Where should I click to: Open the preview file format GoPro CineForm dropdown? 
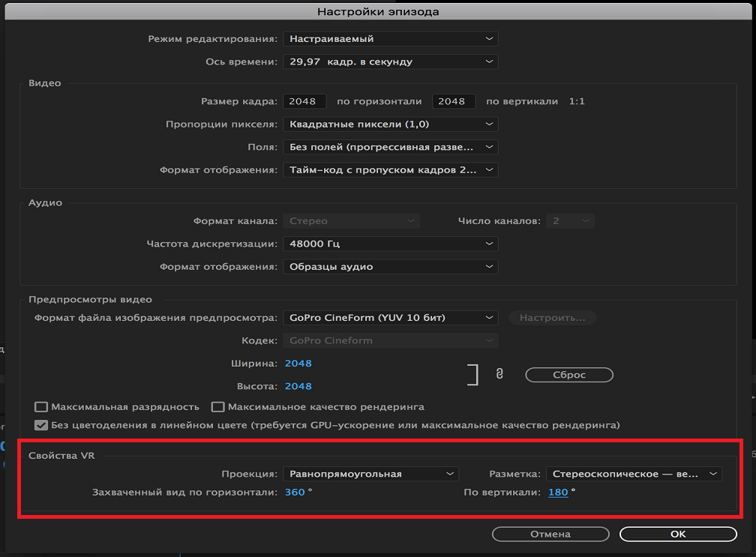tap(391, 318)
